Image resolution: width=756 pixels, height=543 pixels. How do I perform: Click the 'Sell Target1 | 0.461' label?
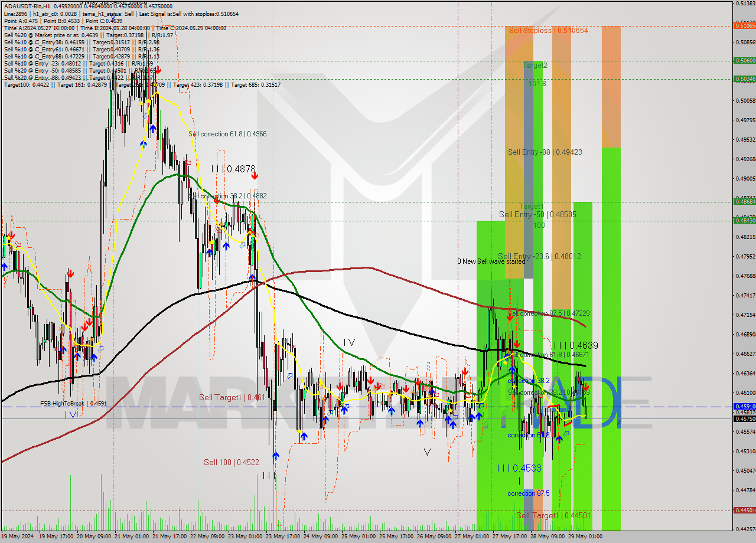point(232,397)
